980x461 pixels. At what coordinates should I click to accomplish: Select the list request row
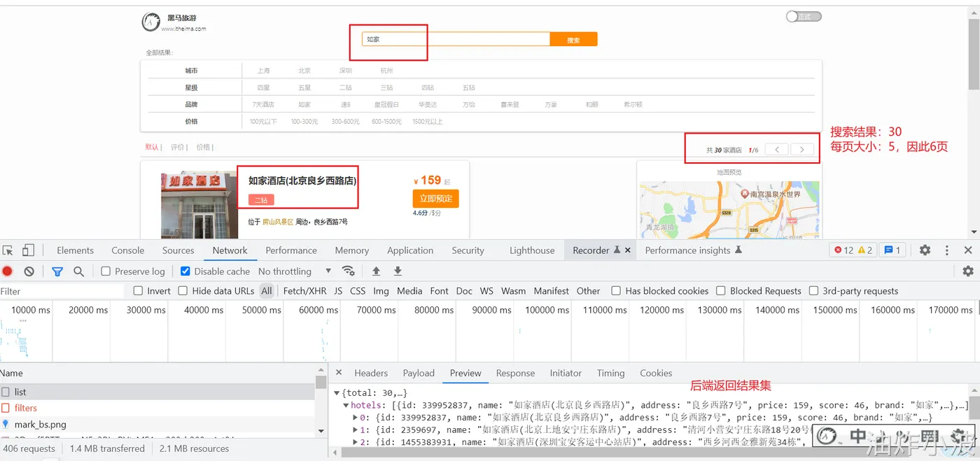pyautogui.click(x=157, y=392)
